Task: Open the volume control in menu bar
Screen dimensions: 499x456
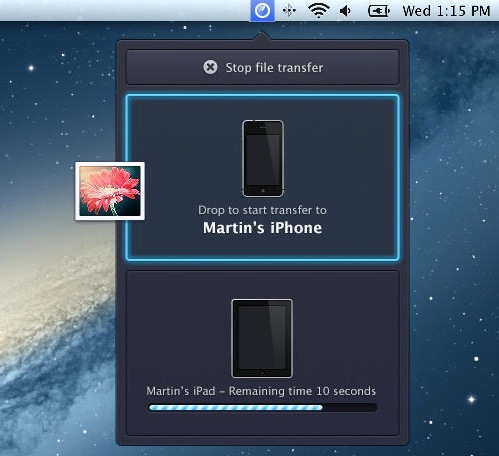Action: point(345,11)
